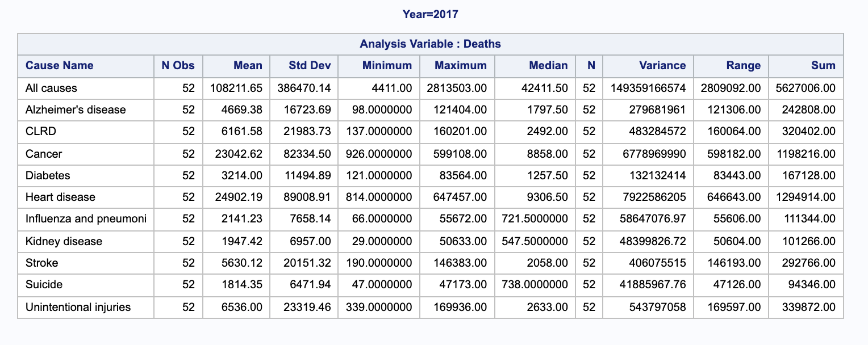
Task: Click the Std Dev column header
Action: click(310, 66)
